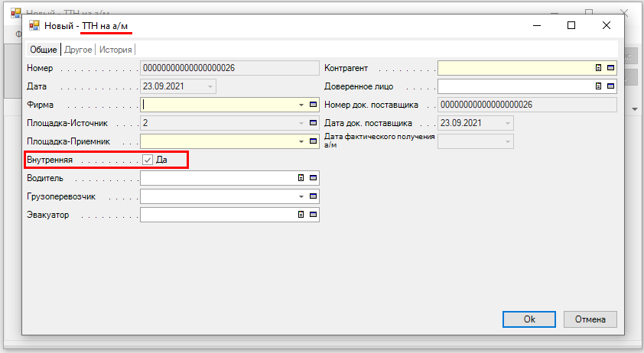Image resolution: width=644 pixels, height=353 pixels.
Task: Confirm the form with the Ok button
Action: (x=529, y=319)
